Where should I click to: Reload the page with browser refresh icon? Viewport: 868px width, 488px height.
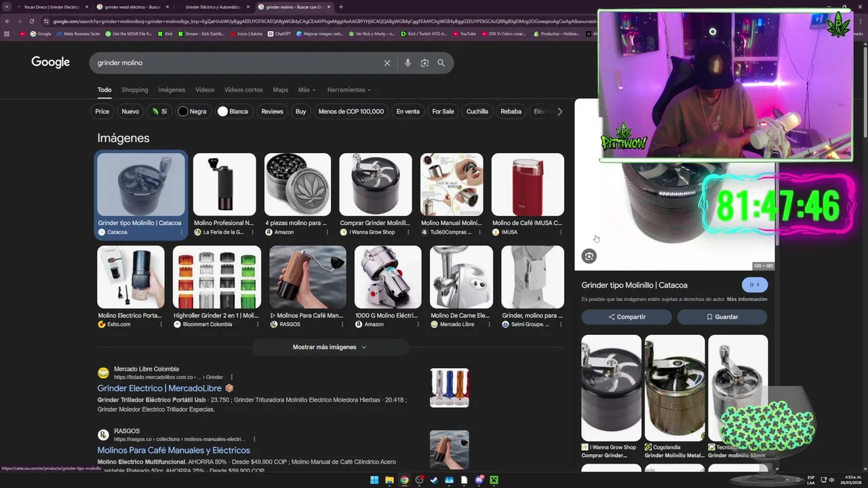(31, 21)
